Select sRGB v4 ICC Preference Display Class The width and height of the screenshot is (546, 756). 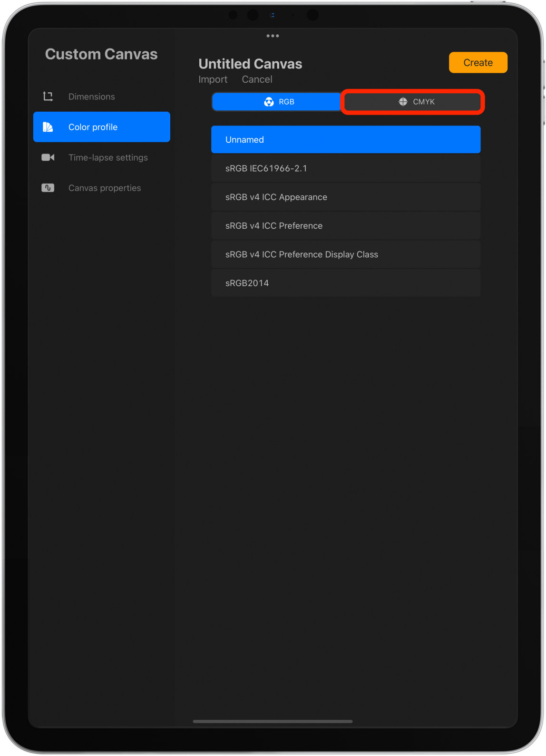tap(346, 254)
